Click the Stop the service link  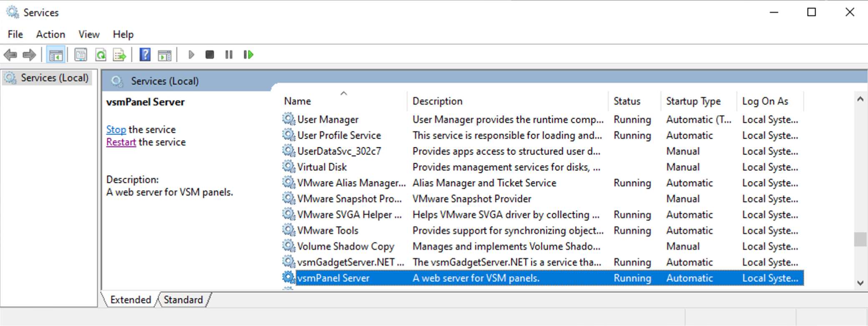pyautogui.click(x=116, y=130)
